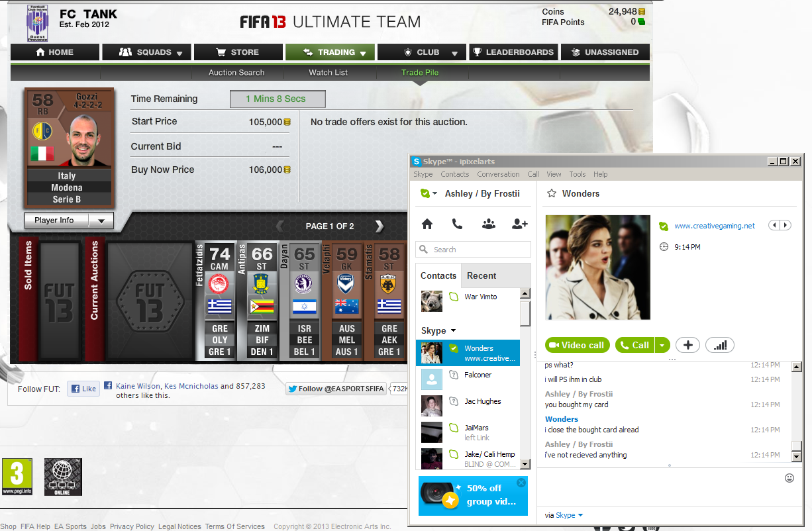This screenshot has height=531, width=812.
Task: Click the plus button beside Call
Action: [x=687, y=345]
